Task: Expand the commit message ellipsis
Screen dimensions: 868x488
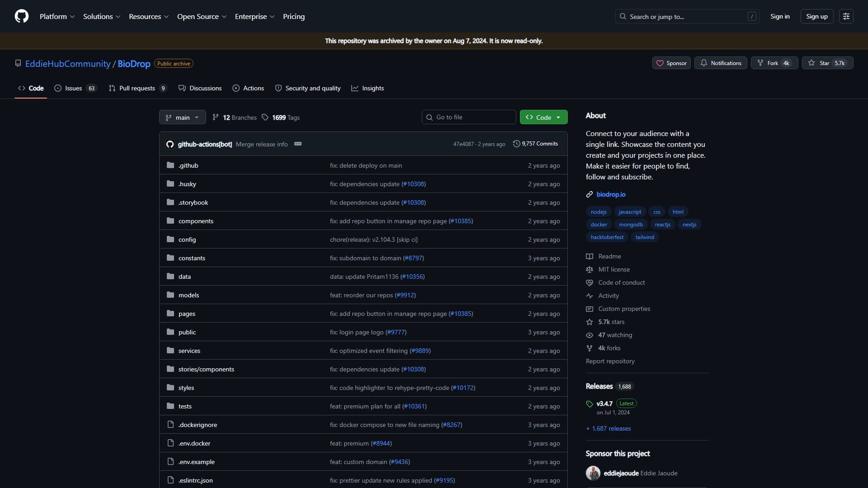Action: [x=298, y=144]
